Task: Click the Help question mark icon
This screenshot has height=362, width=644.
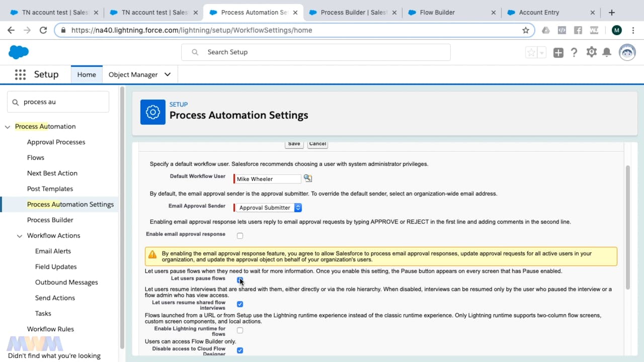Action: 574,52
